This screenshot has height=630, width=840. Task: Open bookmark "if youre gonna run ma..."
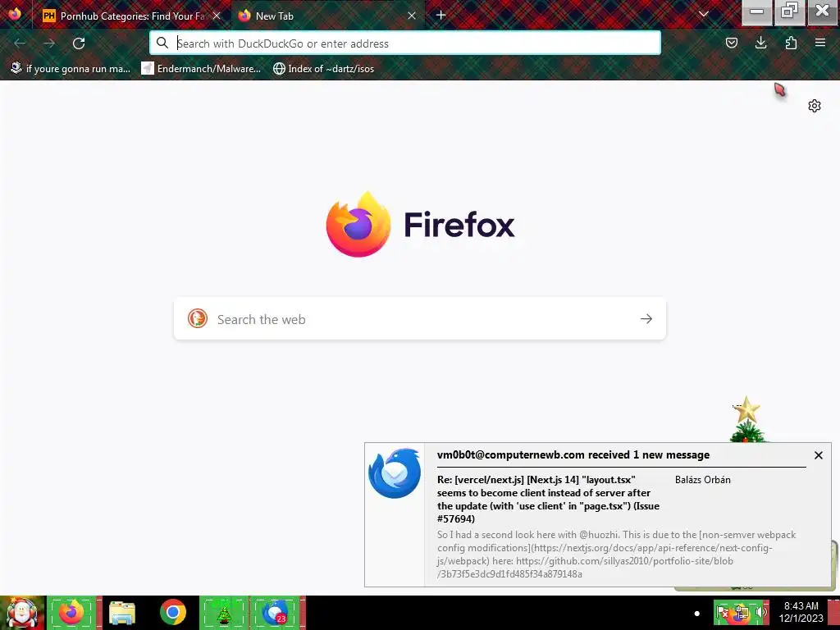coord(71,69)
